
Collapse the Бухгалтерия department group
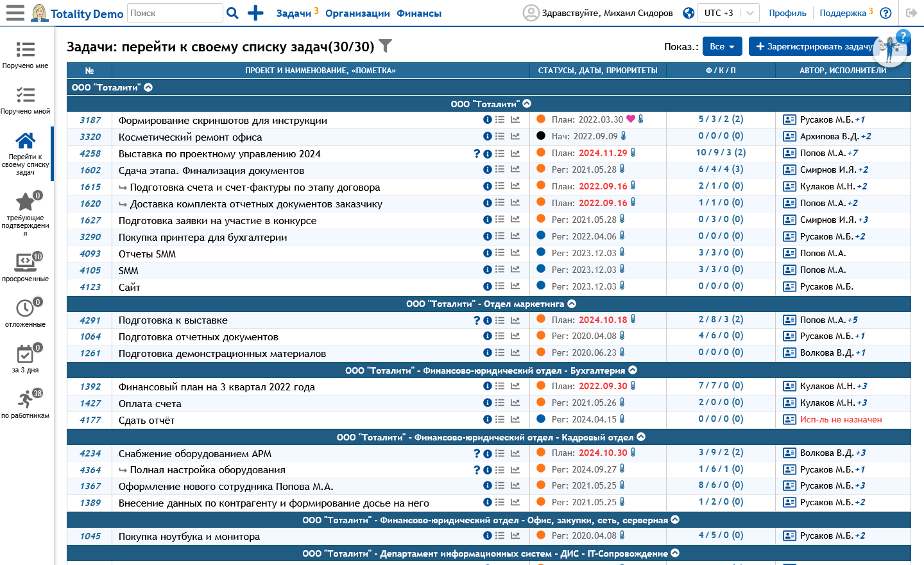coord(633,370)
